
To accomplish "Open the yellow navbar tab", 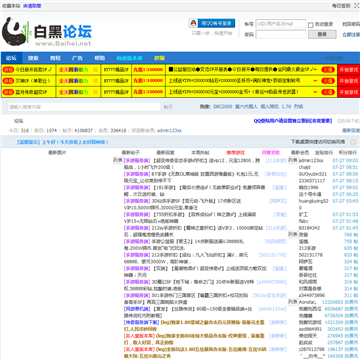I will (159, 58).
